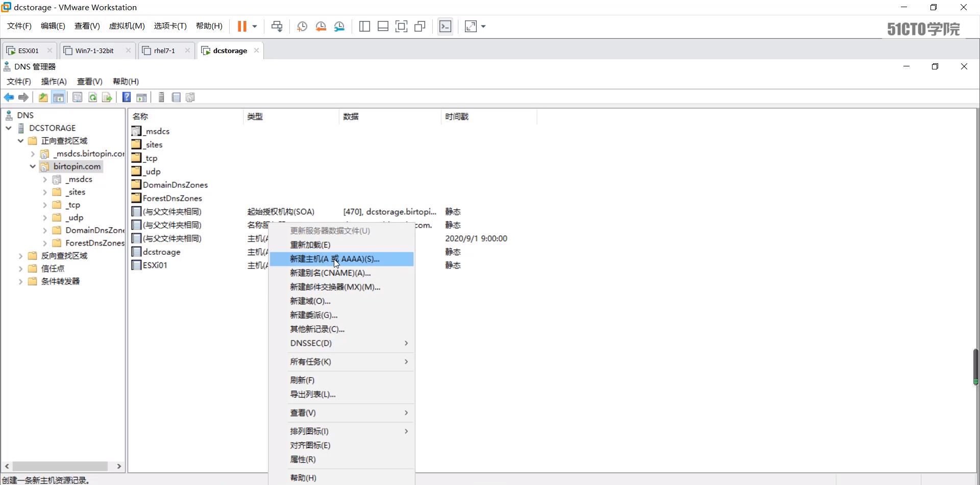This screenshot has height=485, width=980.
Task: Click the new server toolbar icon
Action: [x=161, y=98]
